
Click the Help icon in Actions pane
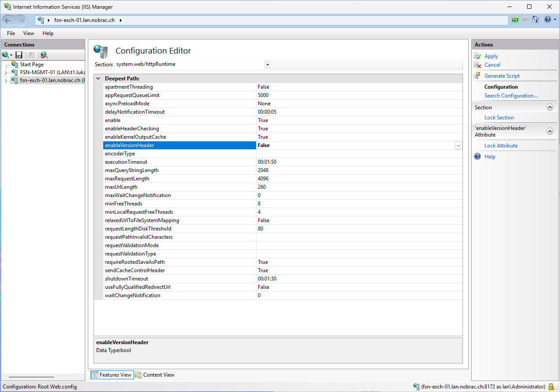click(478, 157)
